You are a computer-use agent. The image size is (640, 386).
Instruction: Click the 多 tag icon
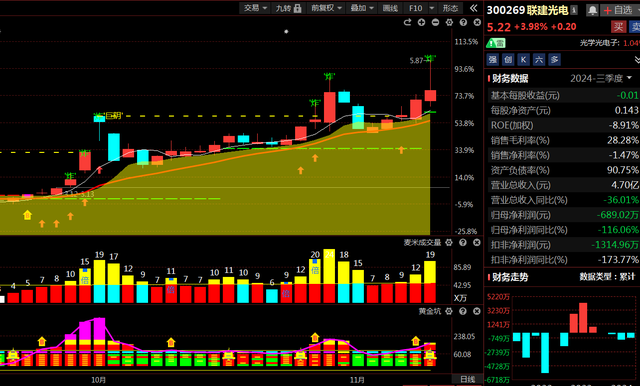pyautogui.click(x=555, y=60)
